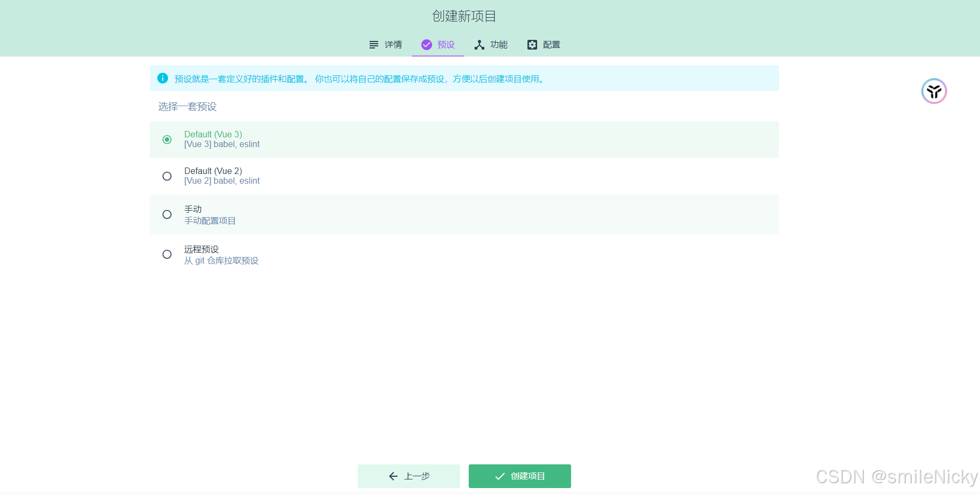Screen dimensions: 980x494
Task: Choose the 远程预设 radio button
Action: point(167,254)
